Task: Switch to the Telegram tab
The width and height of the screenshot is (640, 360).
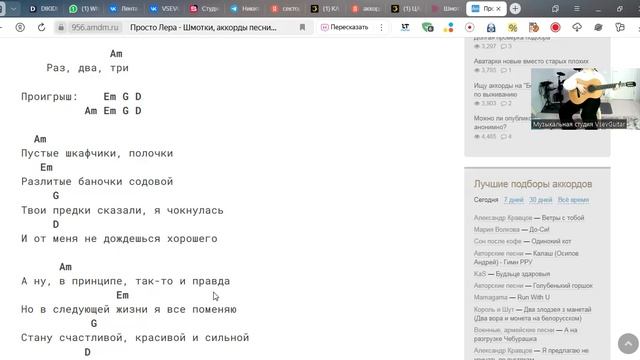Action: click(244, 8)
